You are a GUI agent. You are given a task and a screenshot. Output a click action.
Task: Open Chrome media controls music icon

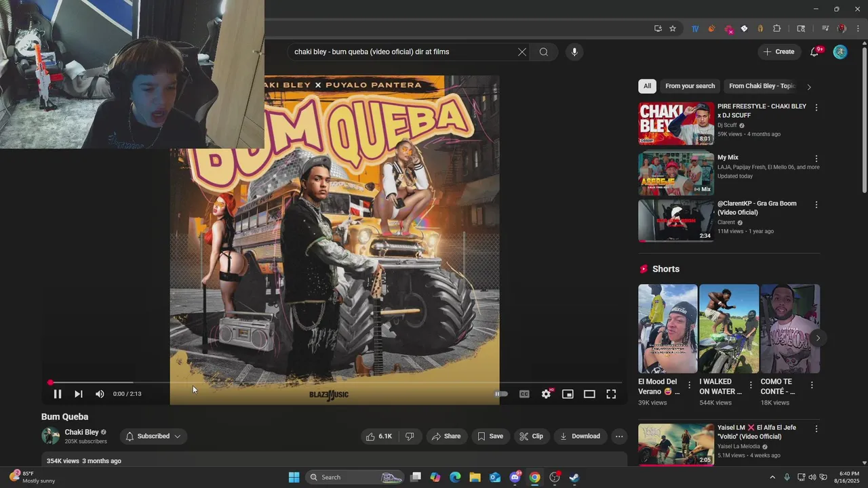(x=825, y=28)
